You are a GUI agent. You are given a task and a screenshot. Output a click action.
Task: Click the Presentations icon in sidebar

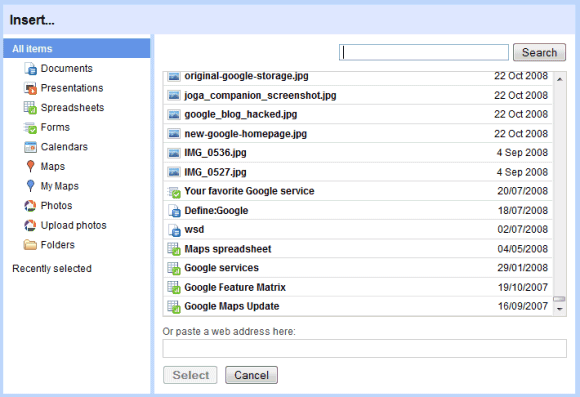coord(30,88)
